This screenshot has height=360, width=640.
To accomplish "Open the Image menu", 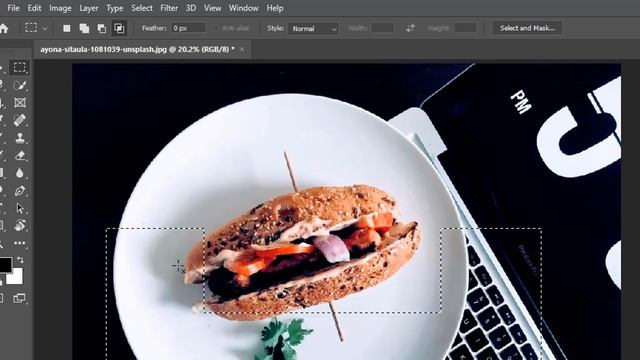I will pos(60,8).
